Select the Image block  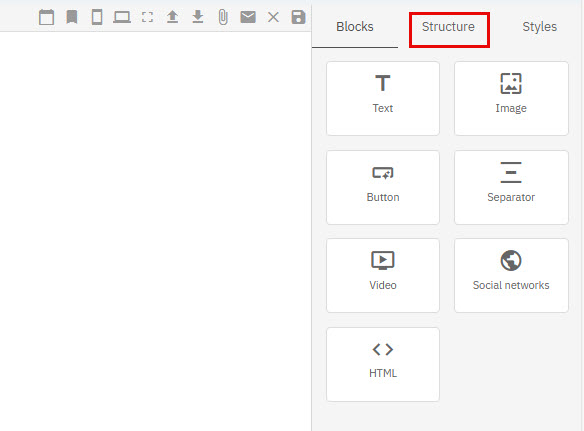[x=511, y=98]
